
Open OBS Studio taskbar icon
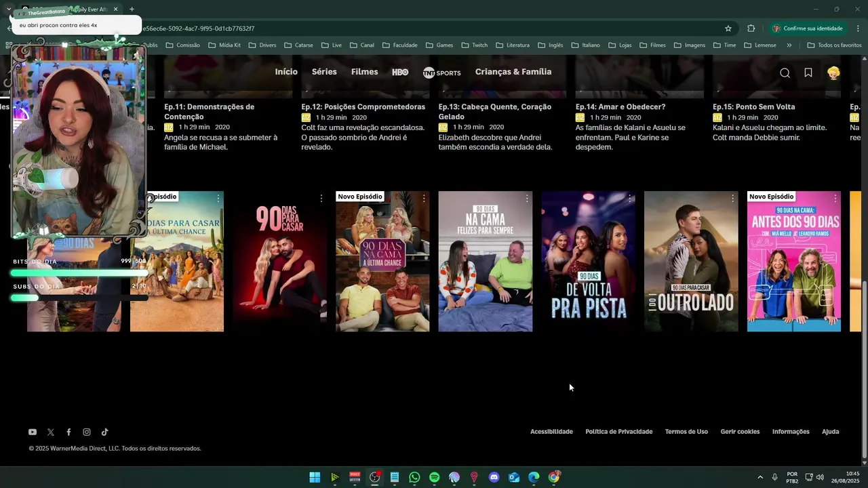coord(374,477)
